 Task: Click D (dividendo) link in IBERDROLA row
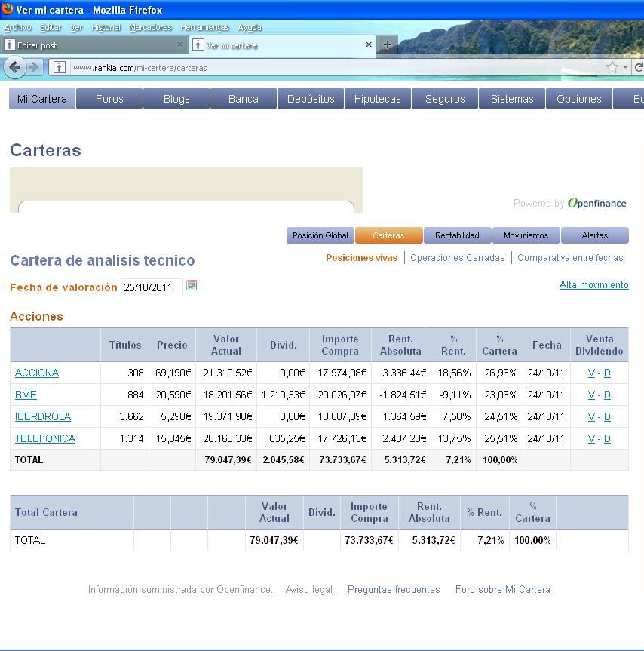click(x=607, y=416)
